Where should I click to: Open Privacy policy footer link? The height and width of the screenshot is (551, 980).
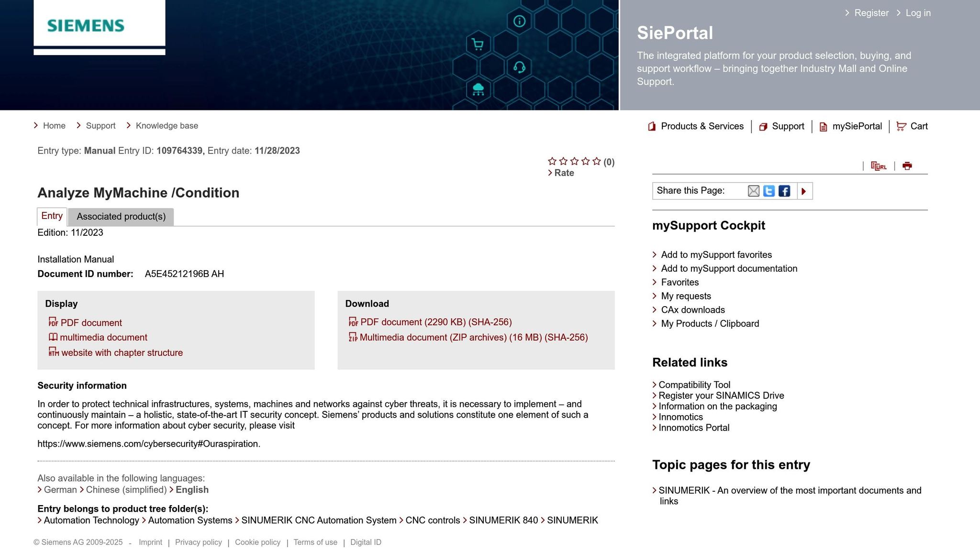[199, 542]
